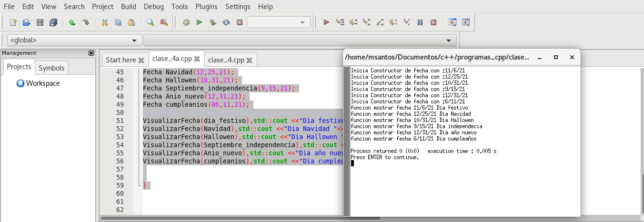This screenshot has height=222, width=644.
Task: Expand the <global> scope dropdown
Action: point(75,40)
